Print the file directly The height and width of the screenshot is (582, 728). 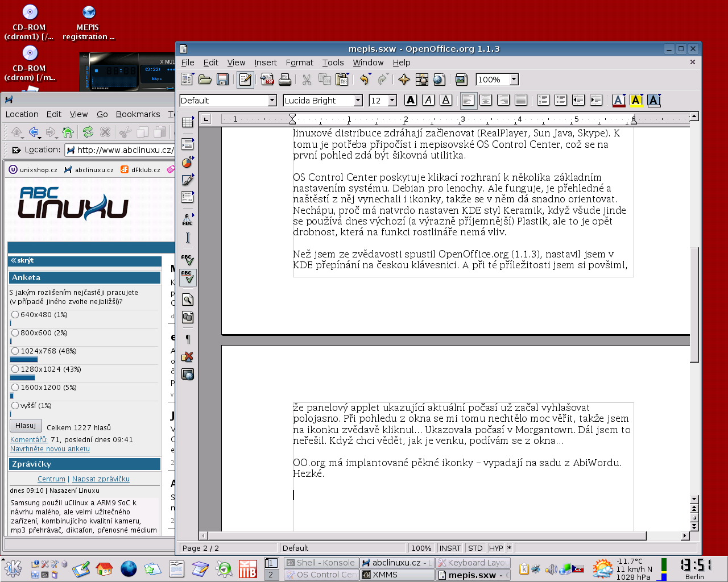click(x=285, y=80)
